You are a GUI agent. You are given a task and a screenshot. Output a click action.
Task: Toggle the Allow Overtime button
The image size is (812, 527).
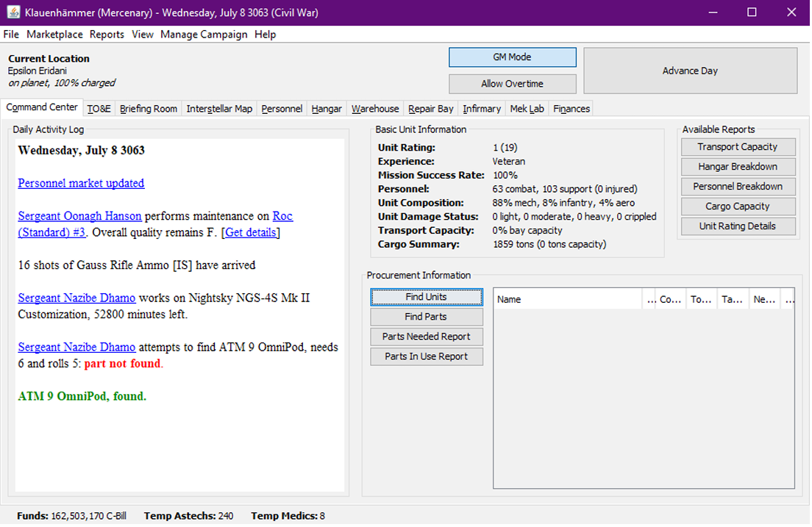(x=512, y=84)
